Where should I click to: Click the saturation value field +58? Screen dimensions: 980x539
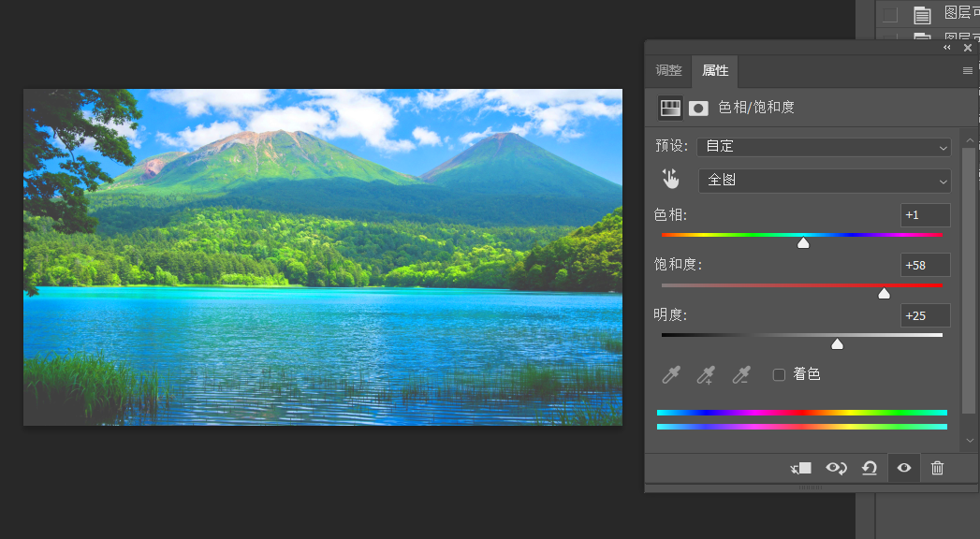click(x=926, y=265)
